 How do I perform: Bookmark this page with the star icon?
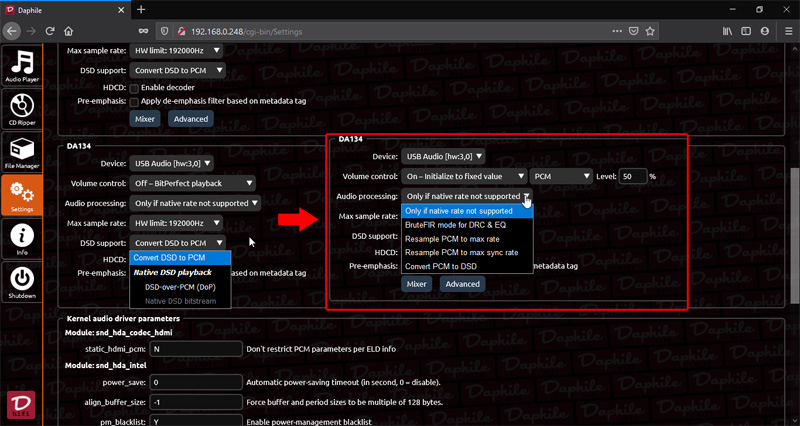click(649, 31)
